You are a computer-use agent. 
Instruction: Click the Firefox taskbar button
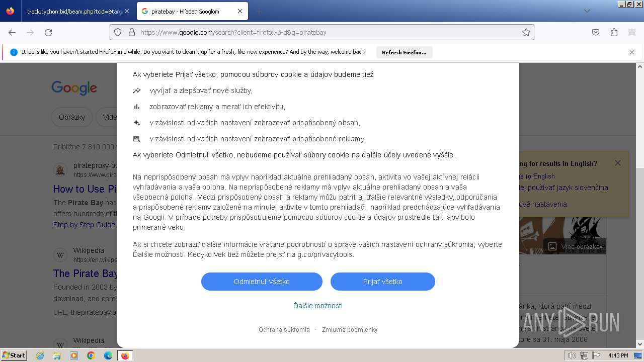coord(125,355)
